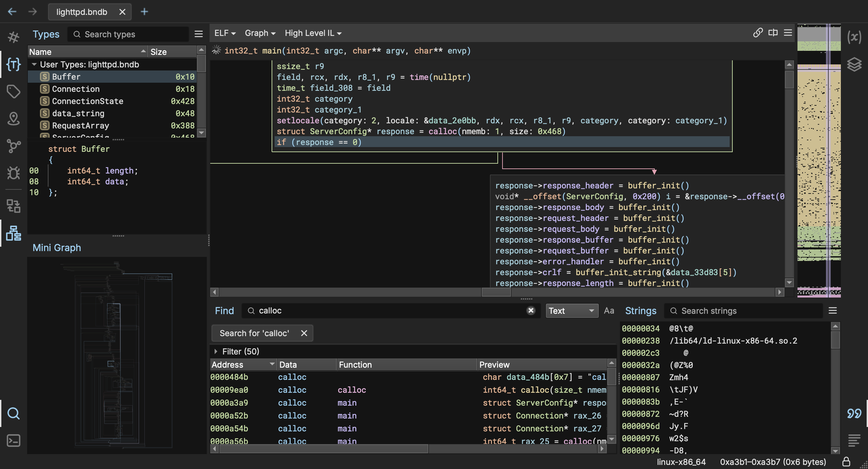Open the Variables (x) sidebar icon
This screenshot has height=469, width=868.
tap(854, 37)
